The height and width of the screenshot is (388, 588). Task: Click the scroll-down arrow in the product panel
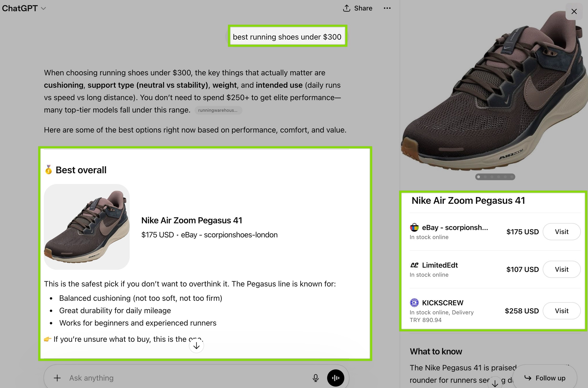495,383
